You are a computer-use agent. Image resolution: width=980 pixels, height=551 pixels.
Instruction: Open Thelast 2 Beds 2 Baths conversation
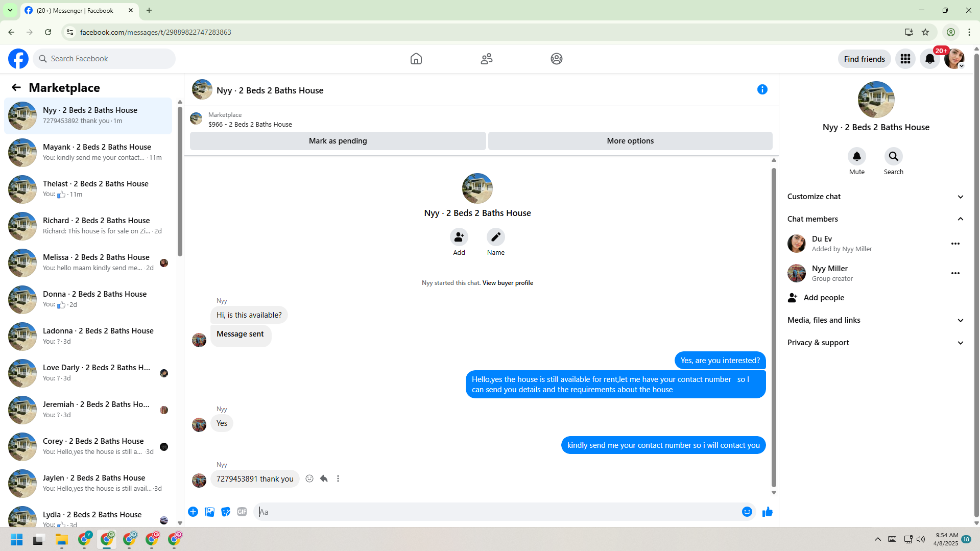(x=88, y=189)
